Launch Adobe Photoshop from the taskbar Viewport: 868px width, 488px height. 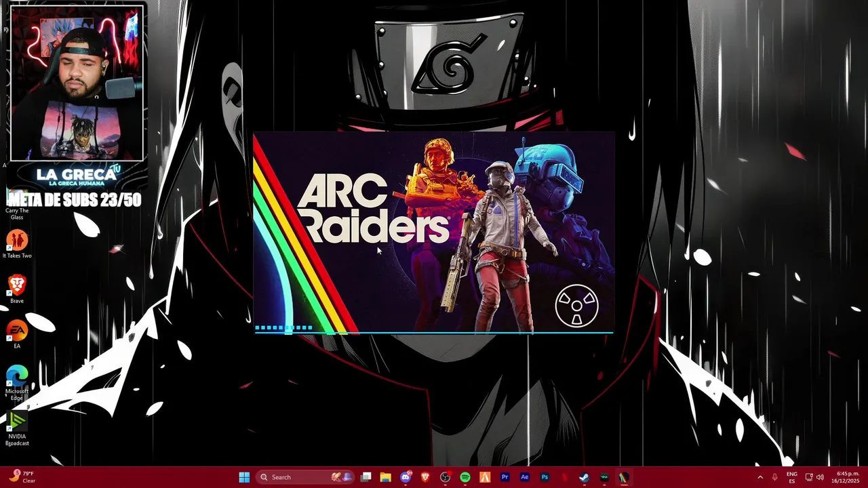pyautogui.click(x=545, y=477)
